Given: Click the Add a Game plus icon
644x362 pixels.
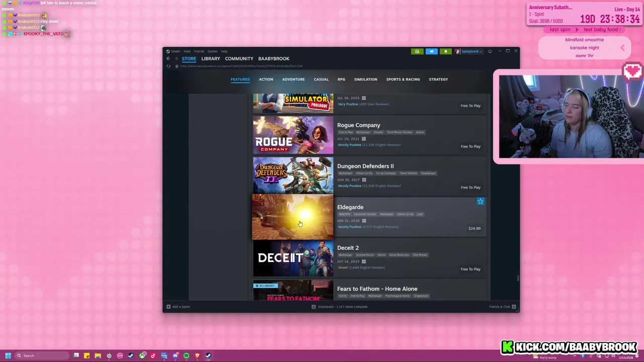Looking at the screenshot, I should coord(169,307).
